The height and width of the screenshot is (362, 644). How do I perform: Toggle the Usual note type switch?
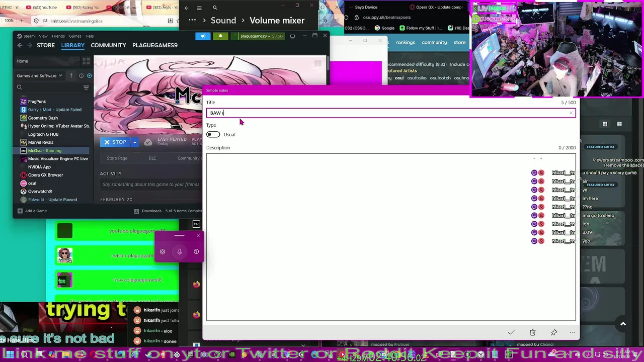pyautogui.click(x=213, y=134)
